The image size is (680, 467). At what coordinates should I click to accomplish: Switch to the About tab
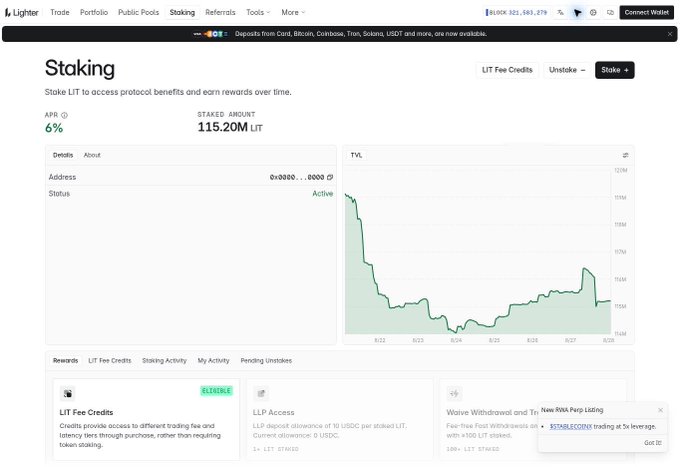[92, 155]
